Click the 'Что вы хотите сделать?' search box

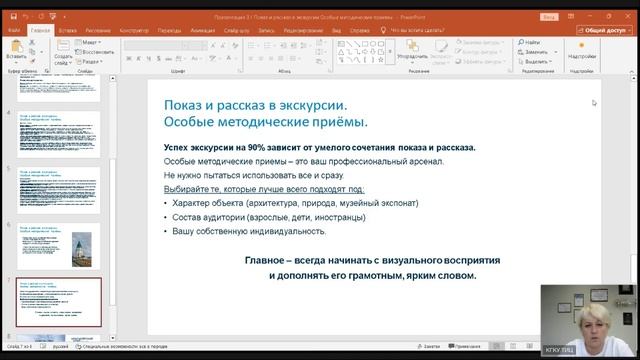pyautogui.click(x=412, y=30)
